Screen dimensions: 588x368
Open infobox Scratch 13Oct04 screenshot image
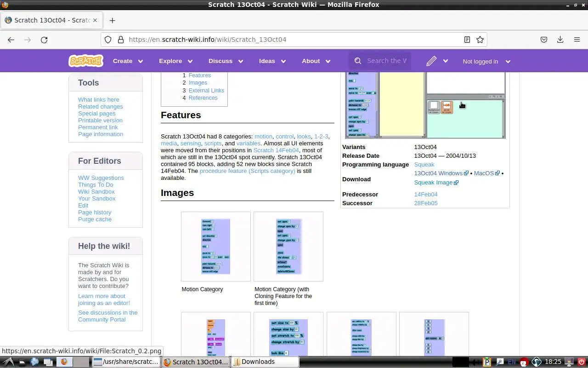425,105
